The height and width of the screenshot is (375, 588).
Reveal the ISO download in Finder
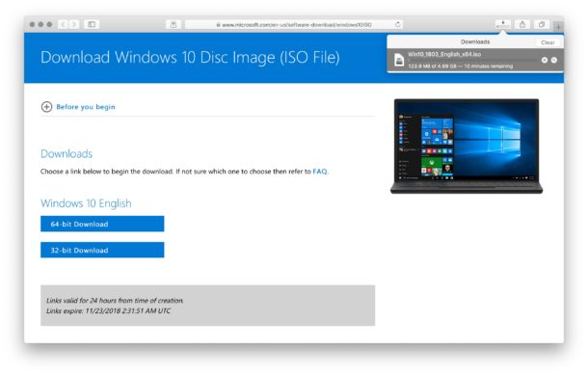[x=554, y=60]
